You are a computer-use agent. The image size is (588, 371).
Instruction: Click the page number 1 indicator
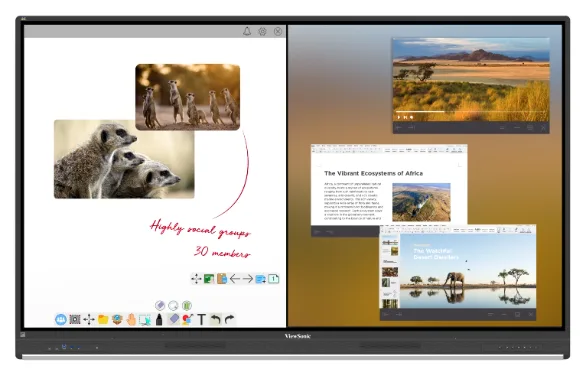click(273, 279)
